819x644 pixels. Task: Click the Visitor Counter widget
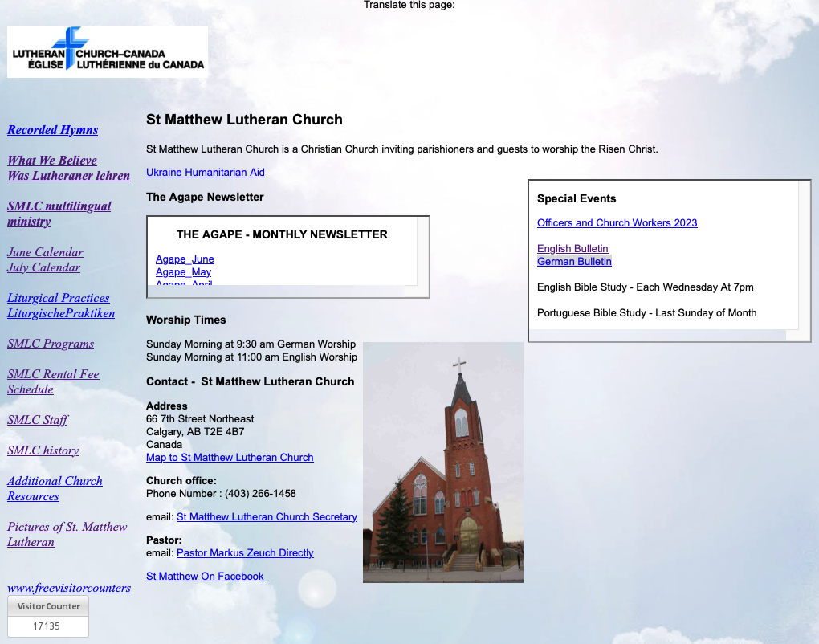48,616
